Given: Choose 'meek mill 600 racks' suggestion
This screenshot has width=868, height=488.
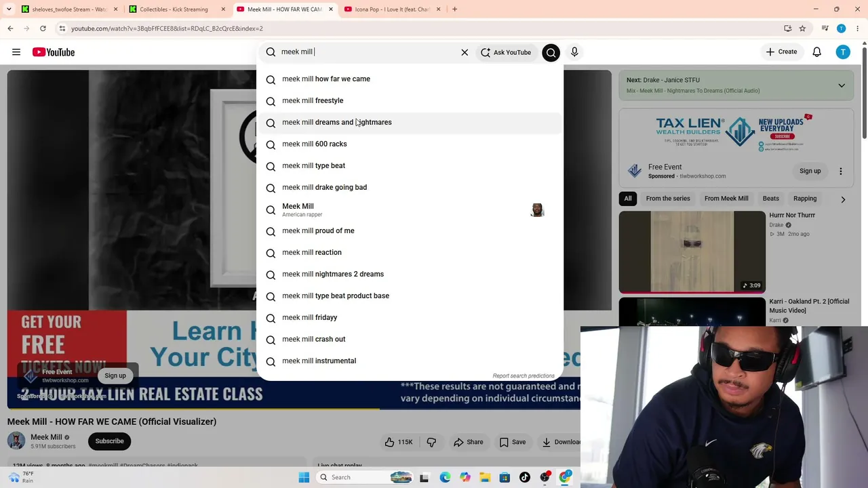Looking at the screenshot, I should 410,144.
